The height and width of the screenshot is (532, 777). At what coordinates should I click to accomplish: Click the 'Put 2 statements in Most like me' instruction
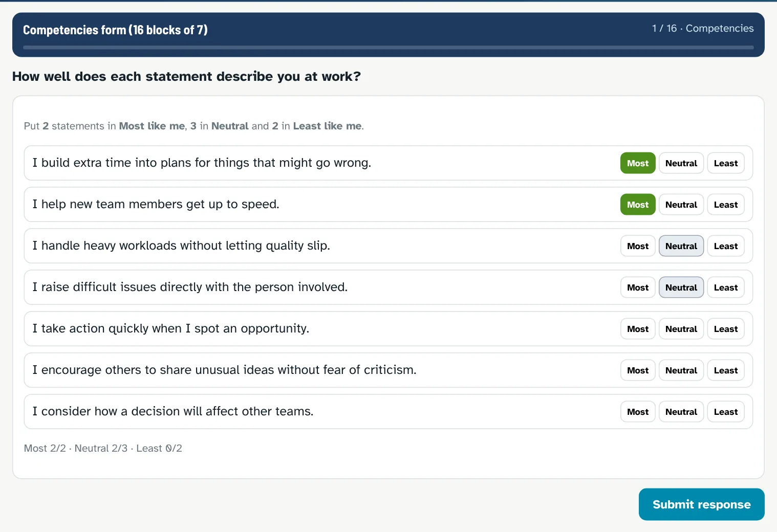pos(194,126)
